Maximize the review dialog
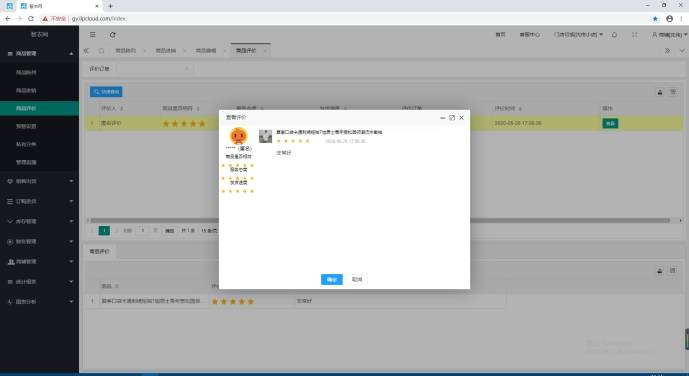 [x=452, y=118]
